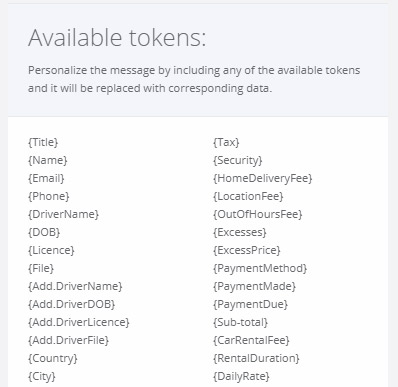Click the {PaymentMethod} token
Viewport: 398px width, 387px height.
[260, 268]
